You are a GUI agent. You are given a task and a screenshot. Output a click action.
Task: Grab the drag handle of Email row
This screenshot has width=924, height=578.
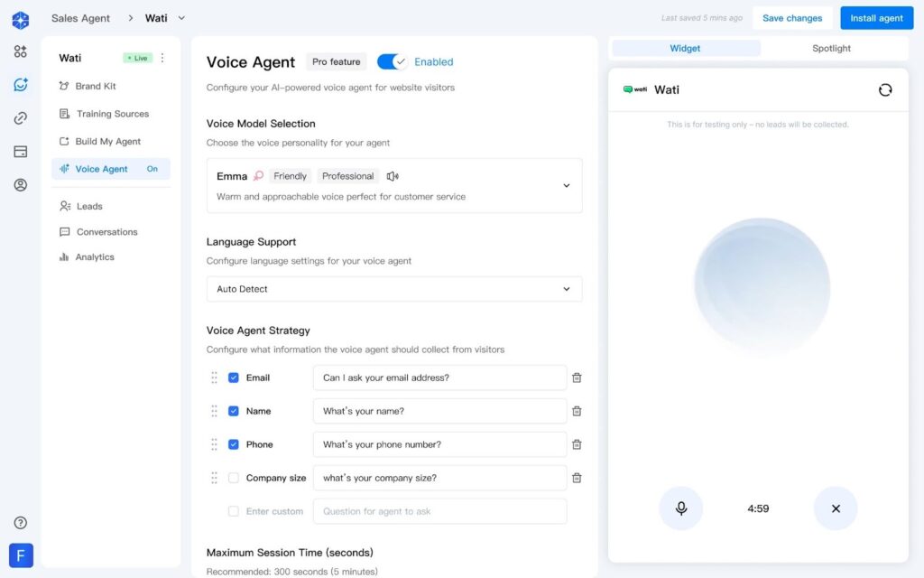[x=215, y=378]
